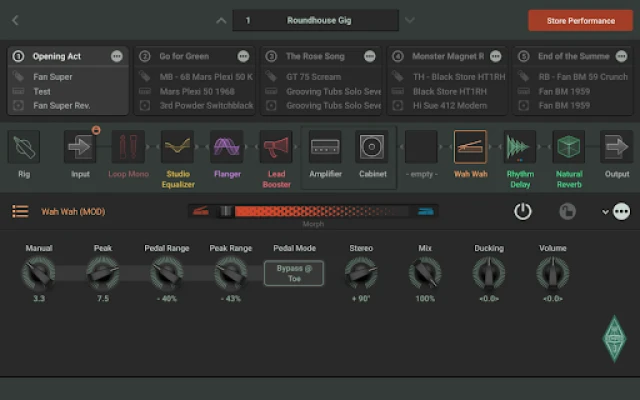Click the Kemper diamond logo

tap(614, 338)
